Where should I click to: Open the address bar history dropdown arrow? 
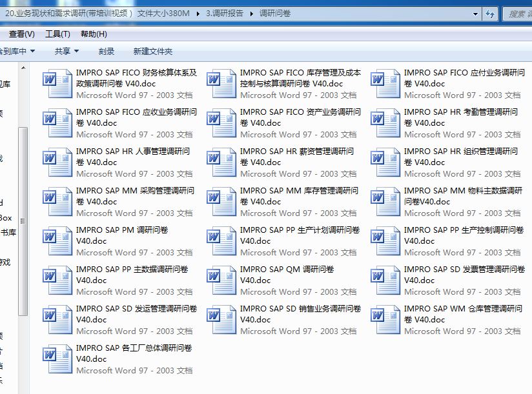(x=475, y=14)
